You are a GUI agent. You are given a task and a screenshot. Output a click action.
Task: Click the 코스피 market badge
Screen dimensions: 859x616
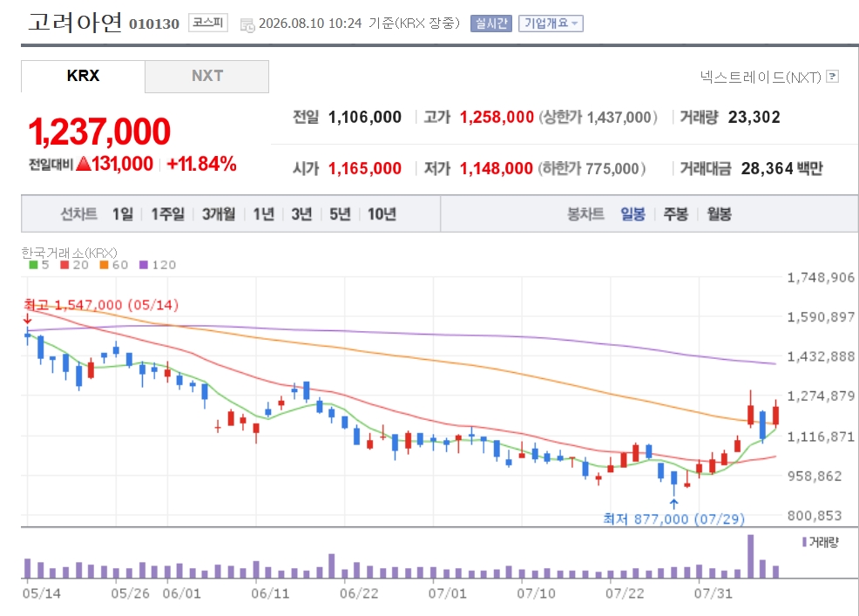[207, 23]
